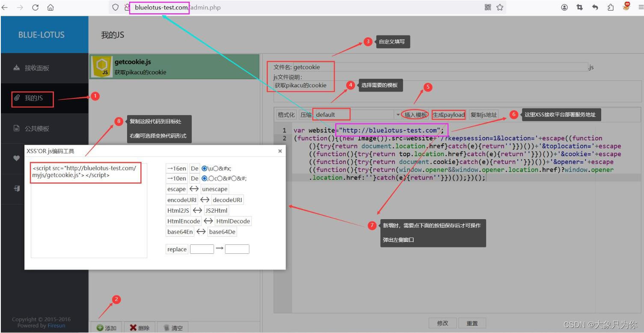
Task: Click the 复制js地址 button
Action: pyautogui.click(x=484, y=115)
